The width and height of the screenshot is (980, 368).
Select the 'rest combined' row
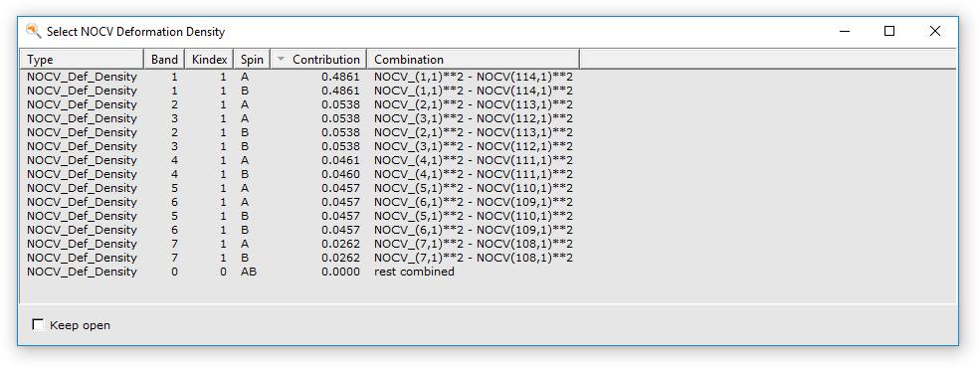pos(488,272)
